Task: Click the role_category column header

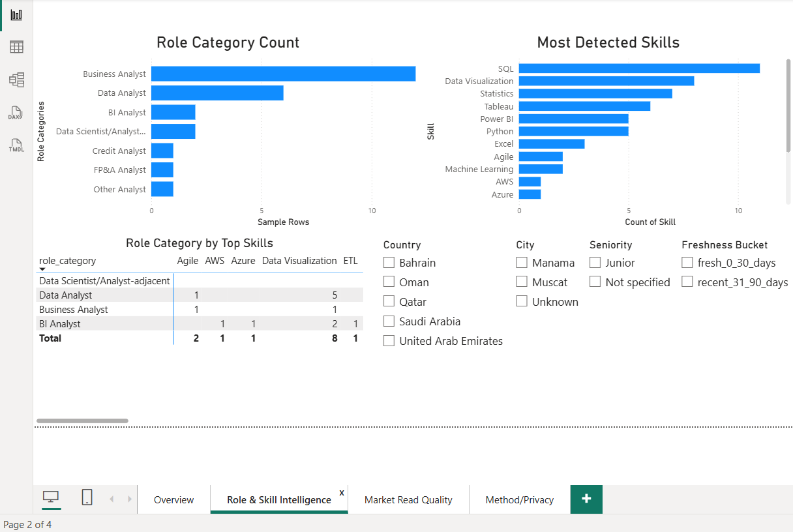Action: tap(68, 261)
